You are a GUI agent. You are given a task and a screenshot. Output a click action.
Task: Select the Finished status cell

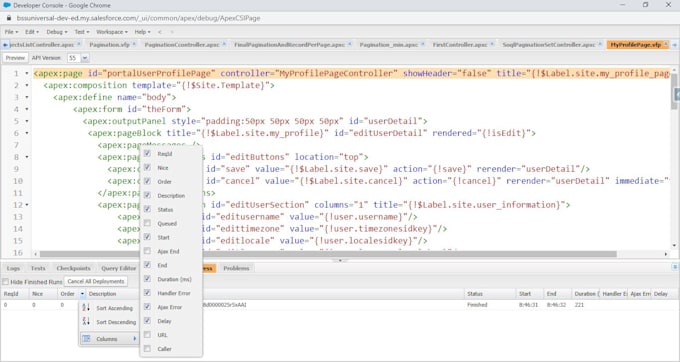pos(477,305)
